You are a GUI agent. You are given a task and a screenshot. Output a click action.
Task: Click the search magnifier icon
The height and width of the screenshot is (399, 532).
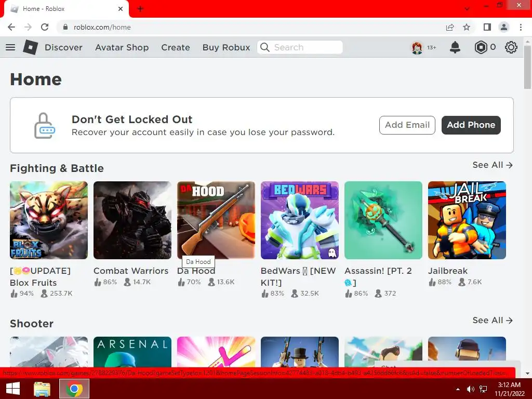(265, 47)
